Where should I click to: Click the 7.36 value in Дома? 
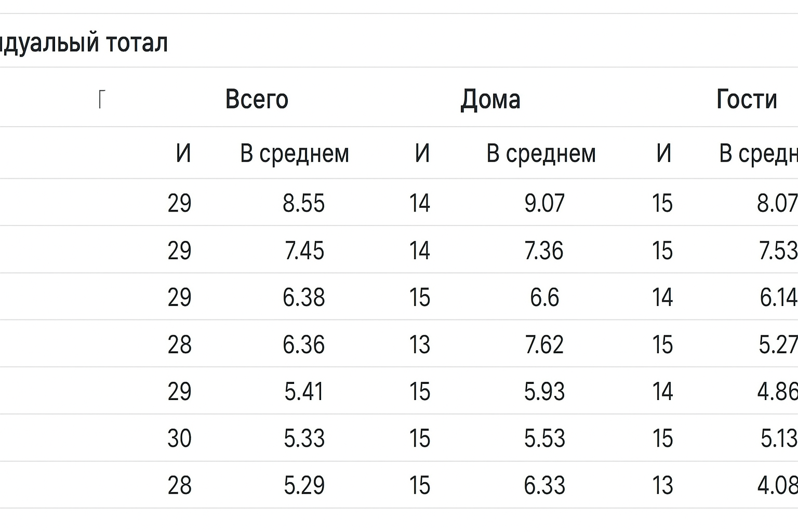coord(544,251)
